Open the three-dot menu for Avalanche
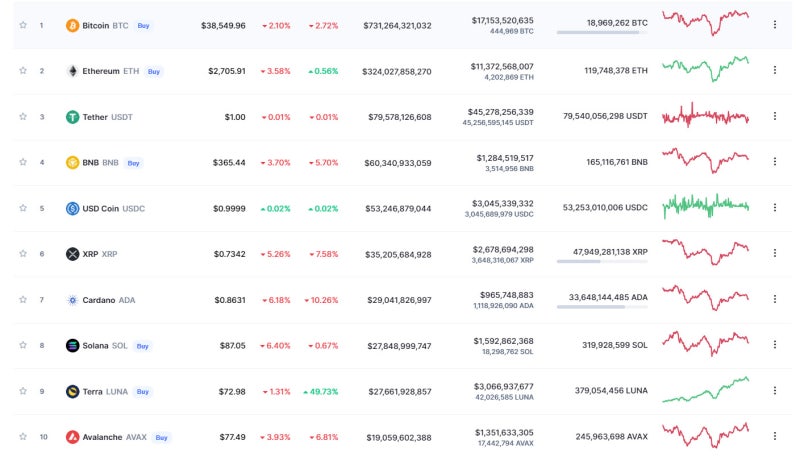This screenshot has width=800, height=457. pos(774,436)
